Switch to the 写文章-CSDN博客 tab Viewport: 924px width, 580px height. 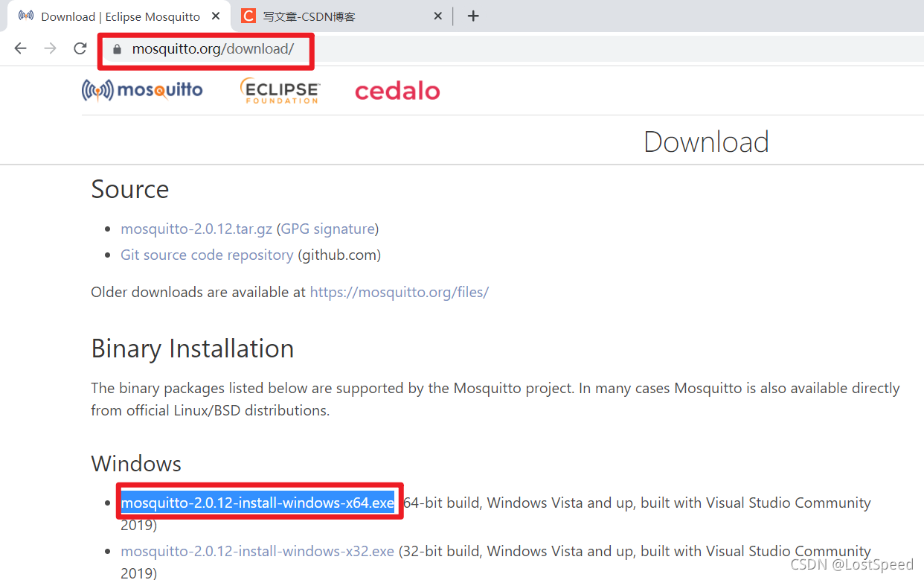[343, 16]
